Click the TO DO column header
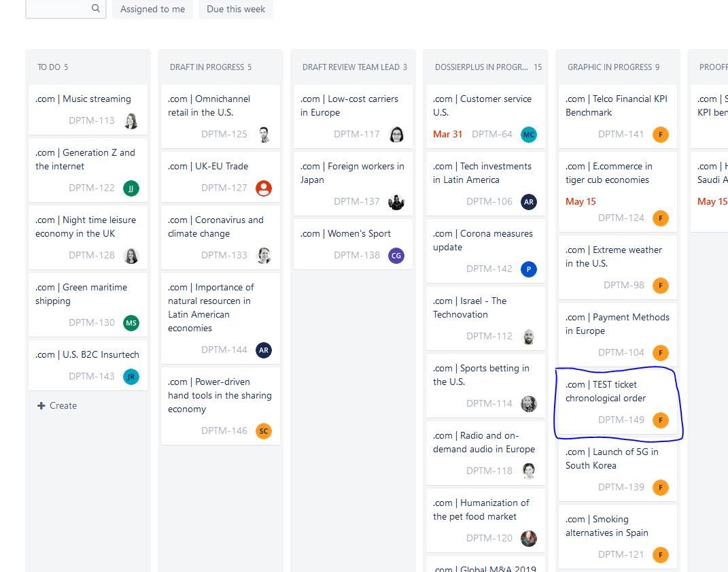 pos(53,67)
